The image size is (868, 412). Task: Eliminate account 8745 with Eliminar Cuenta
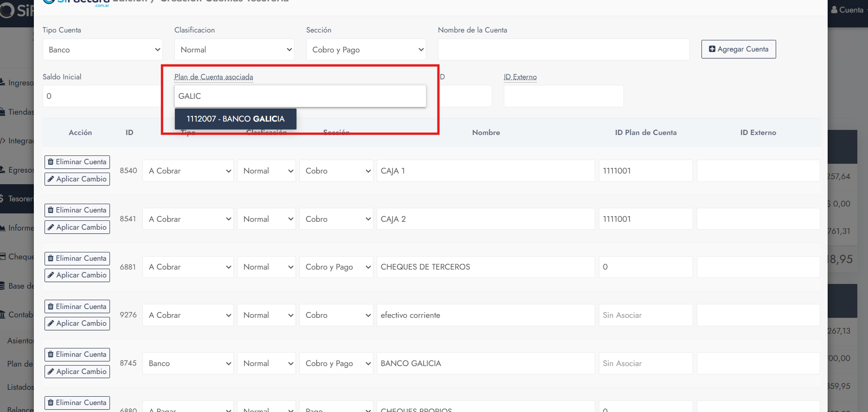pyautogui.click(x=77, y=354)
